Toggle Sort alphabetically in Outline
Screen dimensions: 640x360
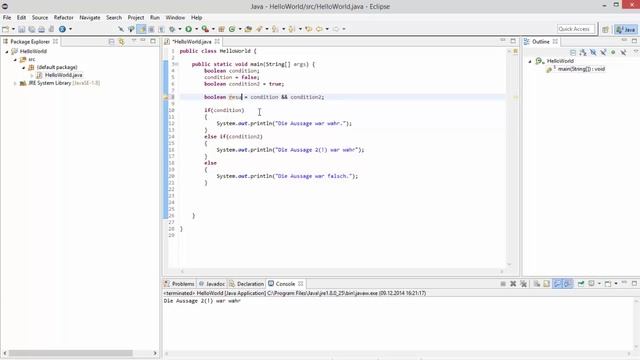[x=583, y=52]
